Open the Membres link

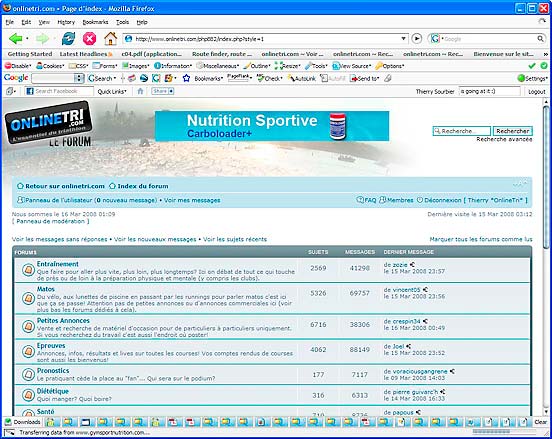(397, 200)
